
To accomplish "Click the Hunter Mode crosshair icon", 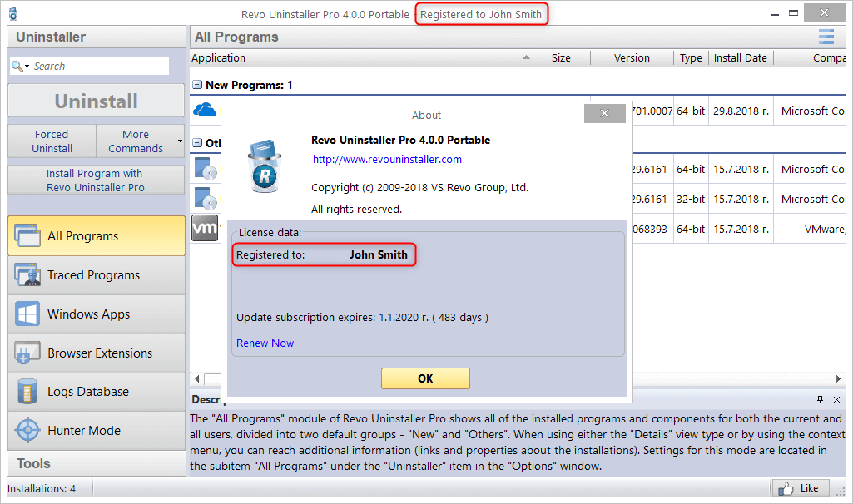I will pos(27,431).
